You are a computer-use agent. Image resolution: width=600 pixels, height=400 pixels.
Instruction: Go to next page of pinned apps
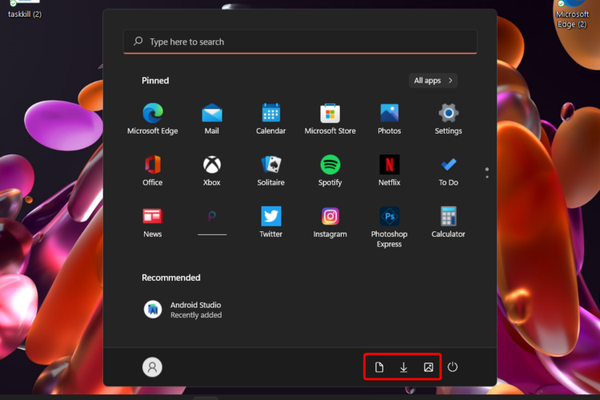coord(487,176)
